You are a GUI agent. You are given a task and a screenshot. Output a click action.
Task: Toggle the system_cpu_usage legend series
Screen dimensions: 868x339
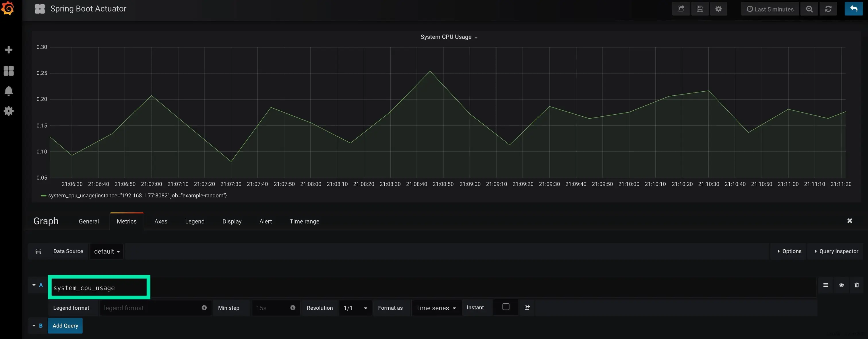tap(137, 196)
